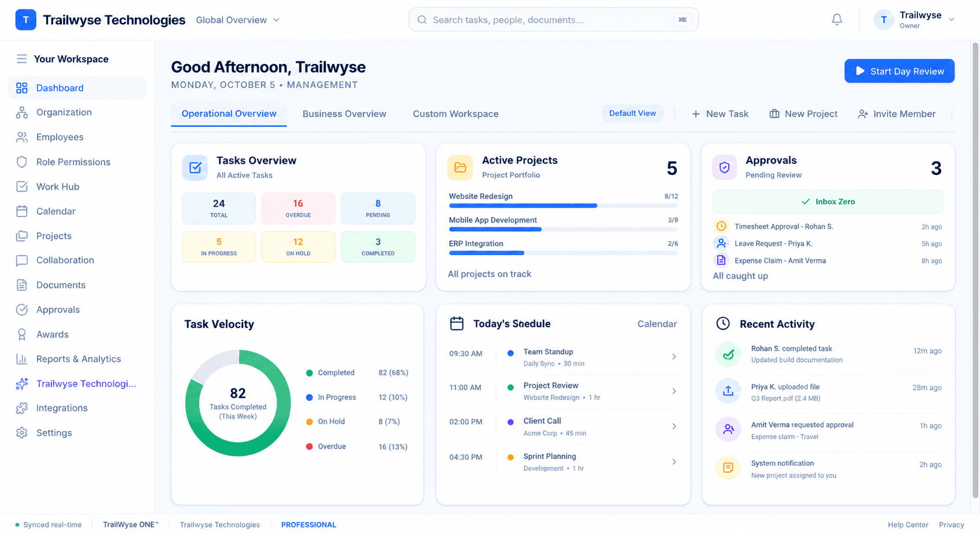Open Timesheet Approval - Rohan S. item

828,227
